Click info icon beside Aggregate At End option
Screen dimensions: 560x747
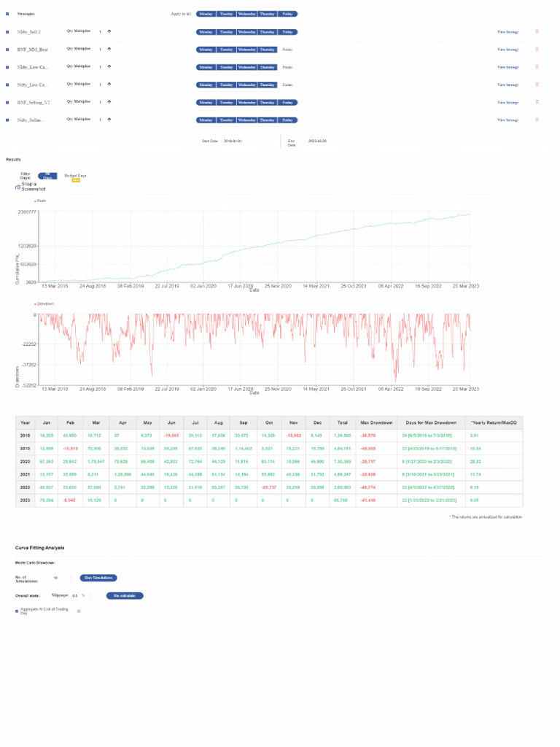click(x=79, y=611)
